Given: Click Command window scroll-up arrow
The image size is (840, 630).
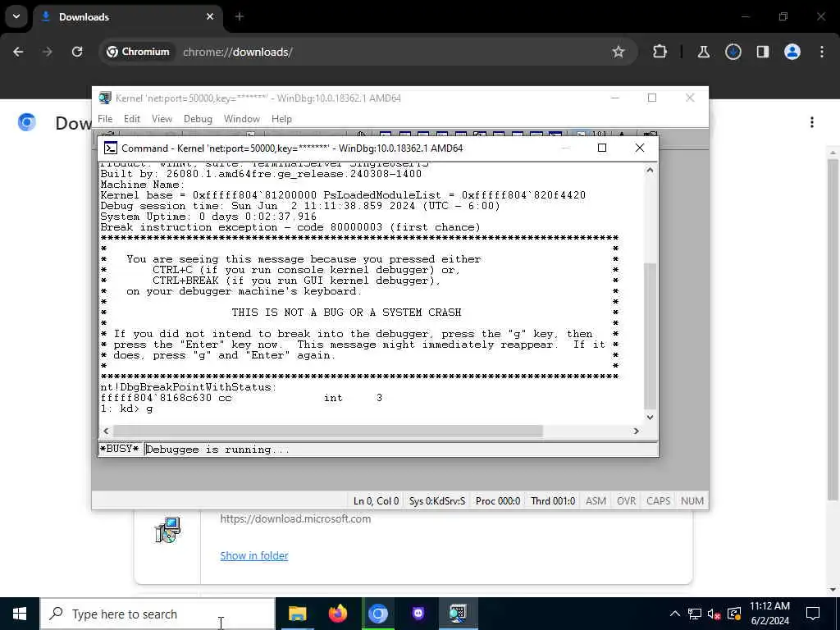Looking at the screenshot, I should (x=650, y=170).
